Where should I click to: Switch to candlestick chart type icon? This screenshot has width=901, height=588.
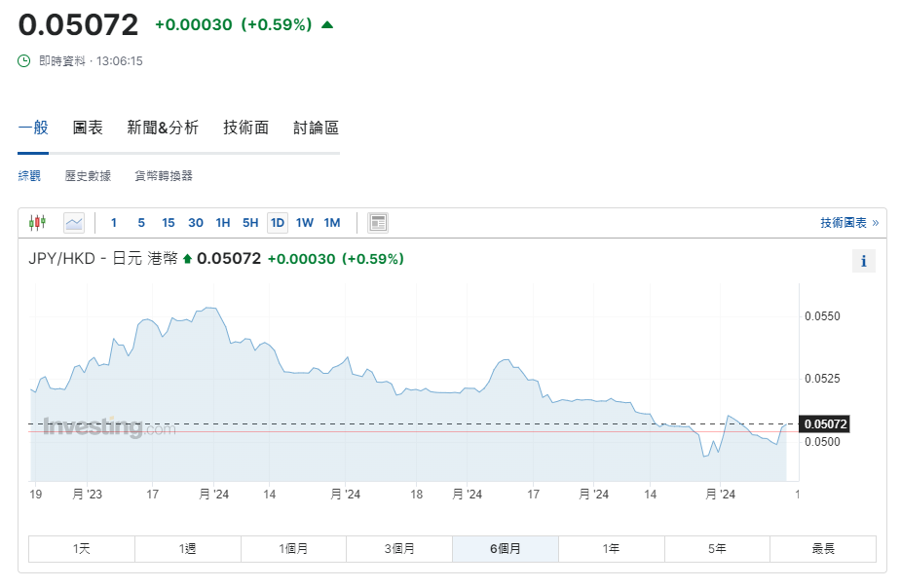(x=37, y=223)
